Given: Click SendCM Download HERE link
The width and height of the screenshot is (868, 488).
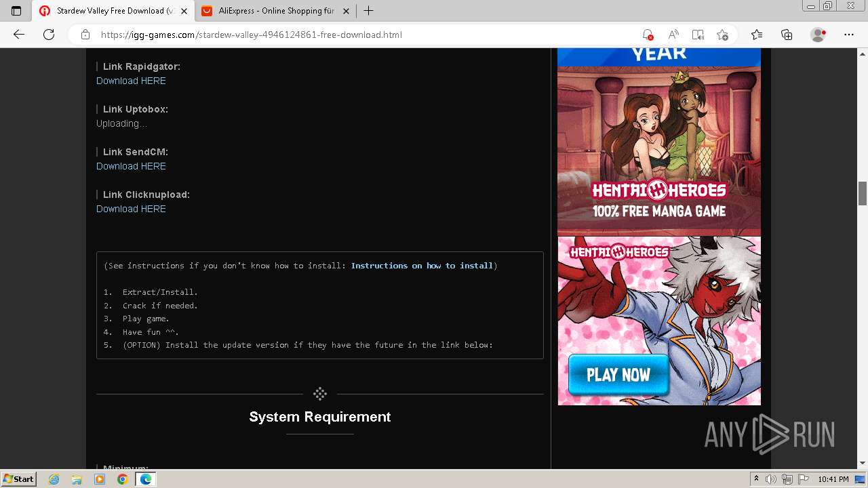Looking at the screenshot, I should click(131, 166).
